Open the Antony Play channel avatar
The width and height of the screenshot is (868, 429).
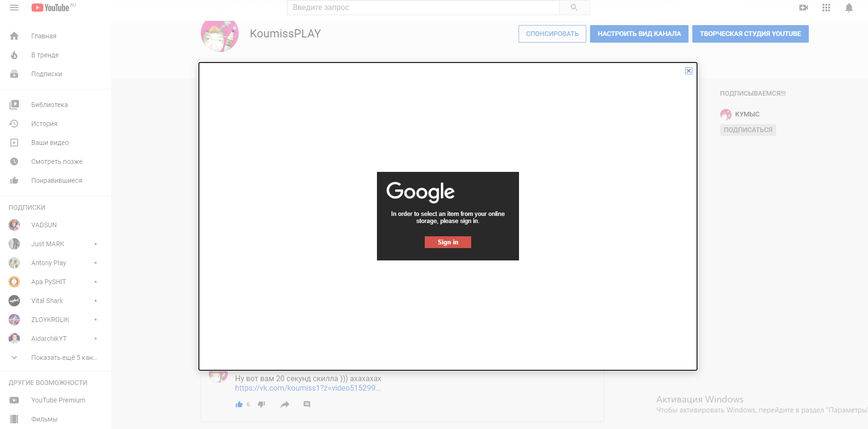click(14, 263)
